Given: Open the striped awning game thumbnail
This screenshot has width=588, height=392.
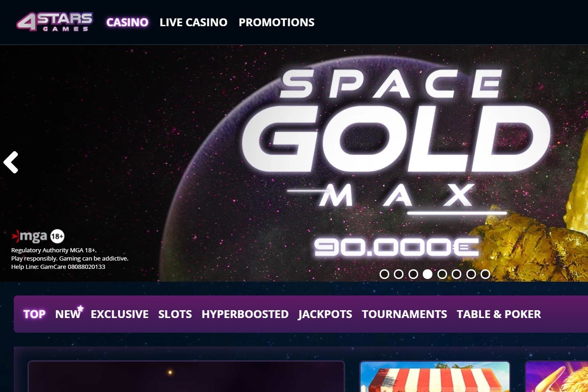Looking at the screenshot, I should 435,376.
